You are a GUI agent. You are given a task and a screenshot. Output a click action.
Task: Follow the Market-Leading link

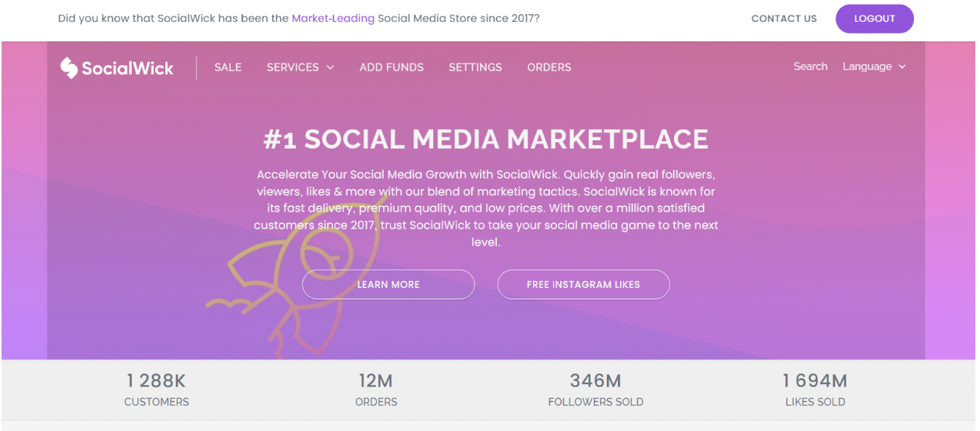click(x=333, y=18)
